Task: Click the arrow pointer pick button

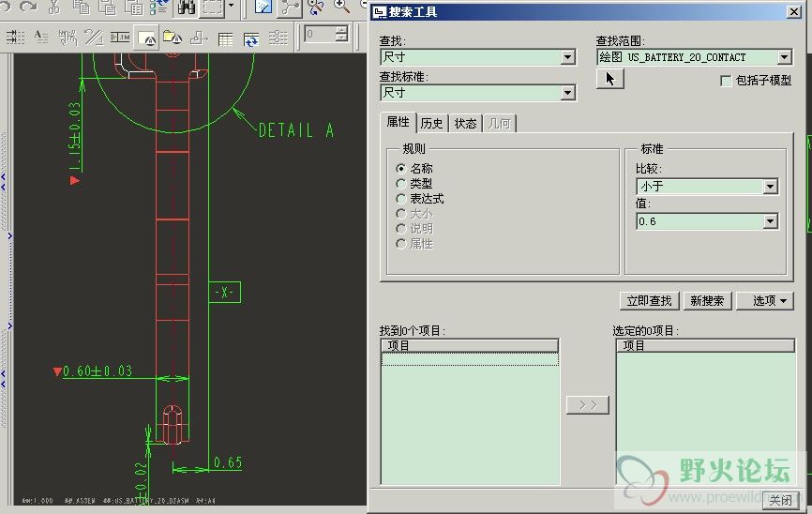Action: click(610, 79)
